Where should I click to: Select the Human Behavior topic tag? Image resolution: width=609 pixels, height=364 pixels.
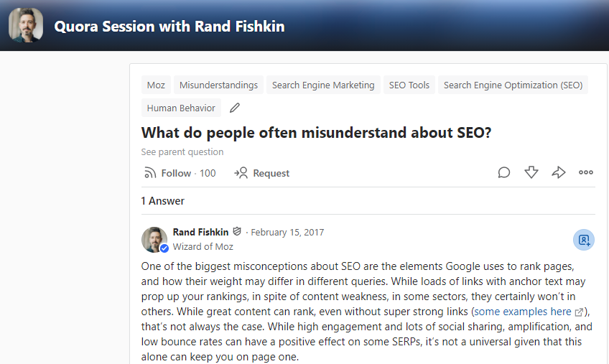coord(181,108)
